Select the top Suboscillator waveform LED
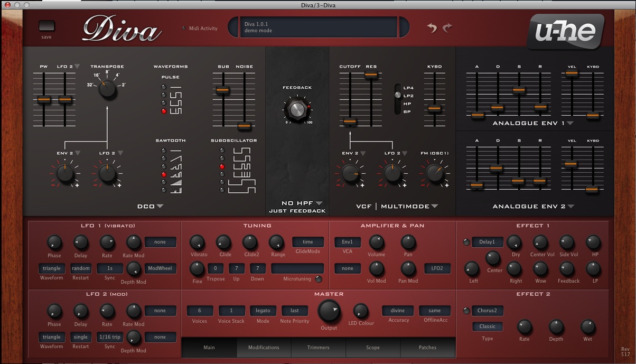Image resolution: width=636 pixels, height=364 pixels. [x=222, y=151]
